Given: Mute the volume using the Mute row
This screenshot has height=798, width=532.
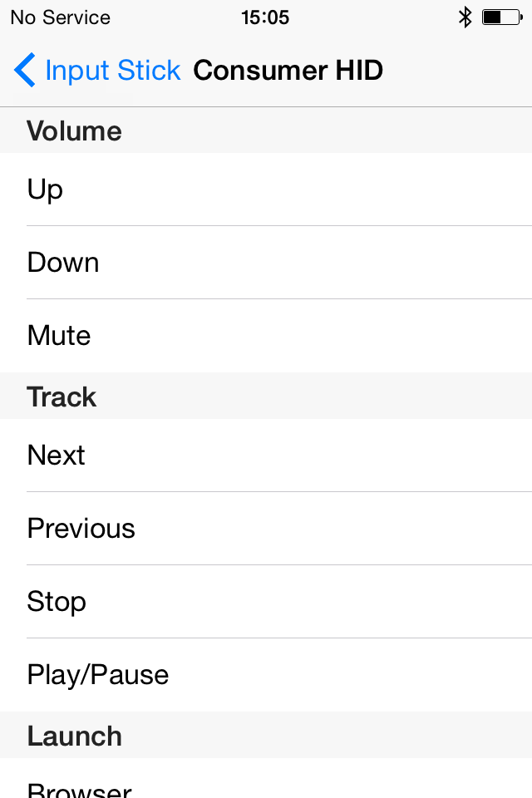Looking at the screenshot, I should tap(266, 335).
